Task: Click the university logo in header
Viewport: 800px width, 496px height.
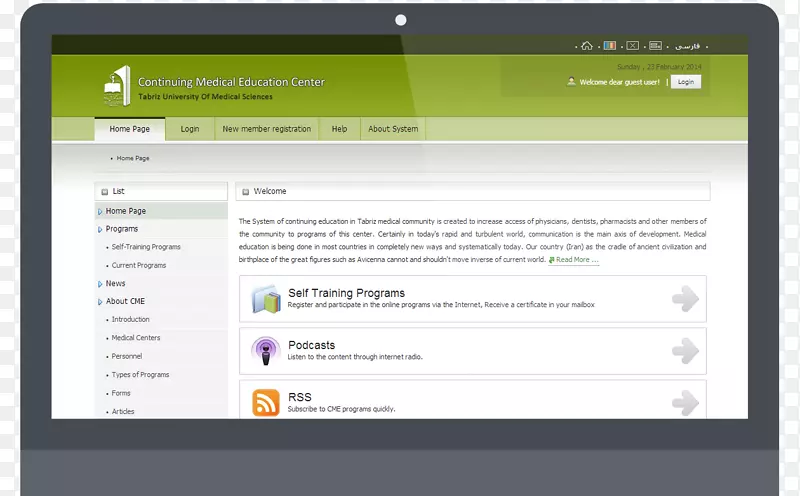Action: 117,87
